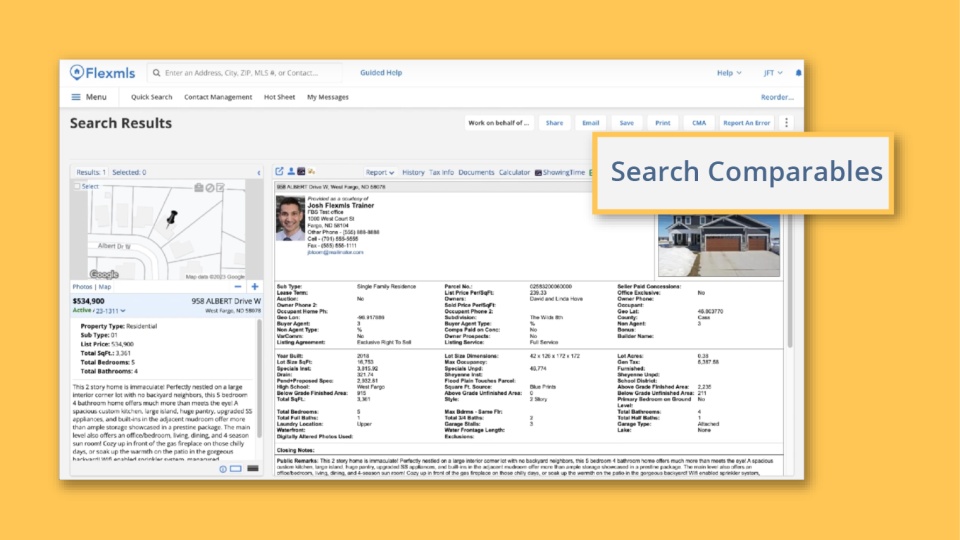960x540 pixels.
Task: Click the $534,900 listing price
Action: (x=89, y=301)
